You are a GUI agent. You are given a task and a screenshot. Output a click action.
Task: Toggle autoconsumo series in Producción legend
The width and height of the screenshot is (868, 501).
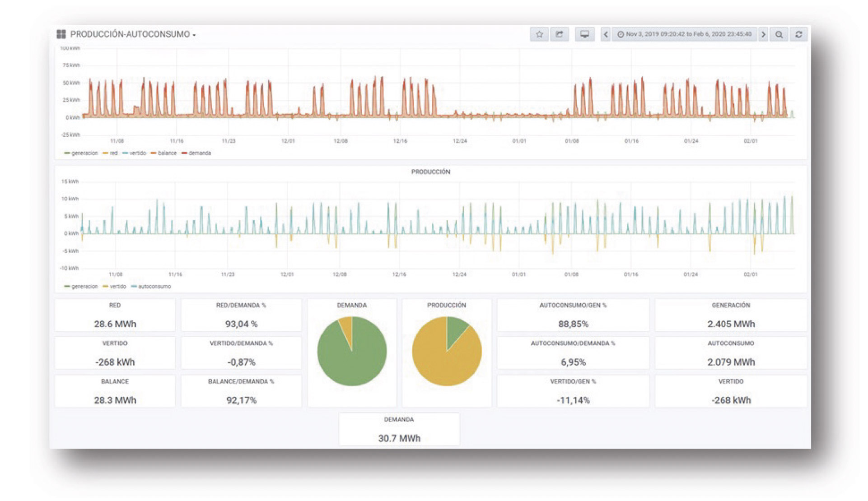click(151, 287)
